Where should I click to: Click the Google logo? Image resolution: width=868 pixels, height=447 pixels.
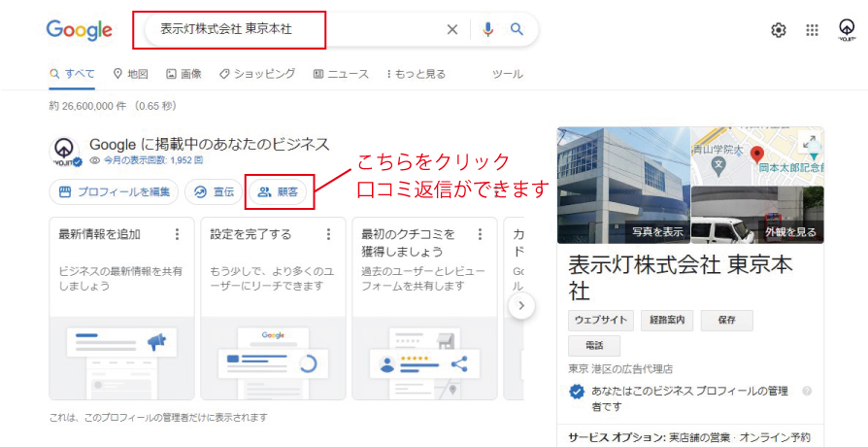pyautogui.click(x=80, y=29)
